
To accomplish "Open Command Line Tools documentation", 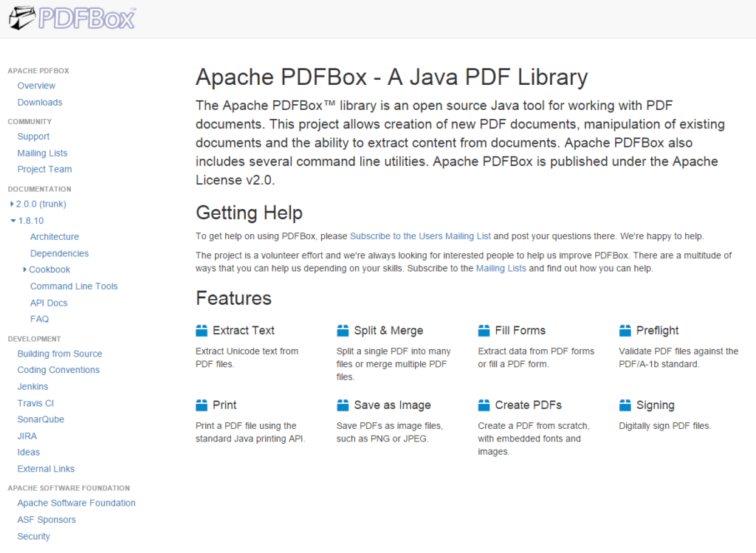I will (x=74, y=286).
